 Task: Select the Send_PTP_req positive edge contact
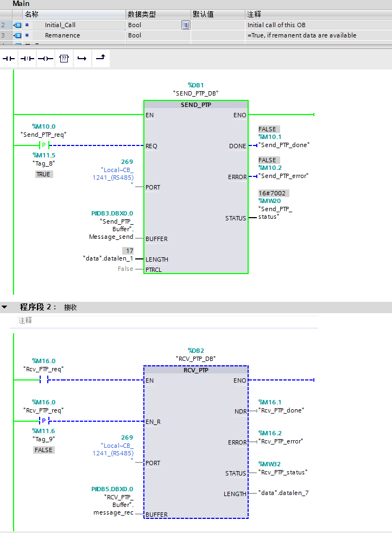click(x=44, y=145)
